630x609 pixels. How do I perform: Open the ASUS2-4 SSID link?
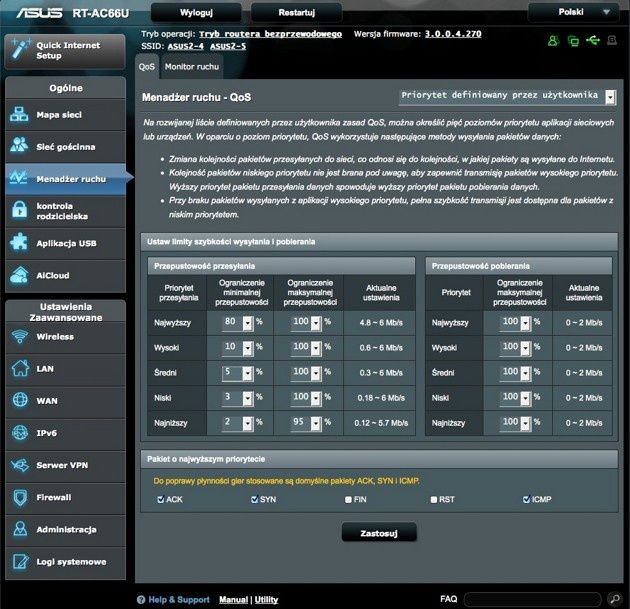click(186, 46)
